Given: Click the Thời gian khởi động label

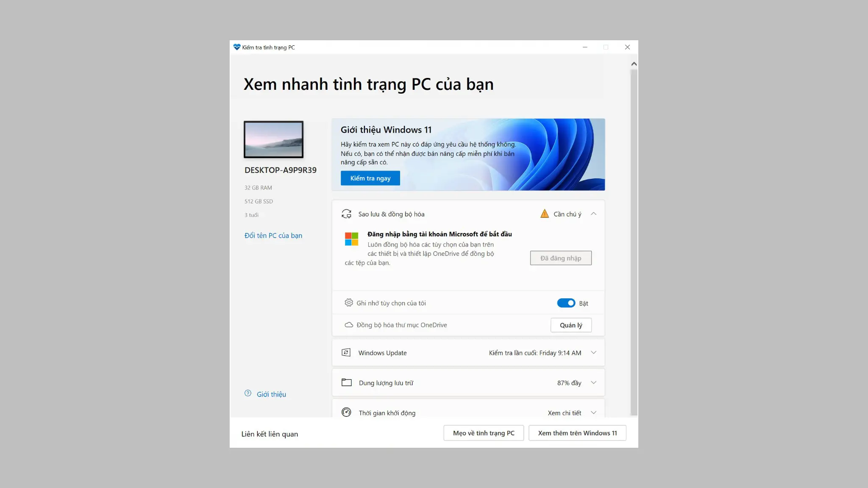Looking at the screenshot, I should coord(387,413).
